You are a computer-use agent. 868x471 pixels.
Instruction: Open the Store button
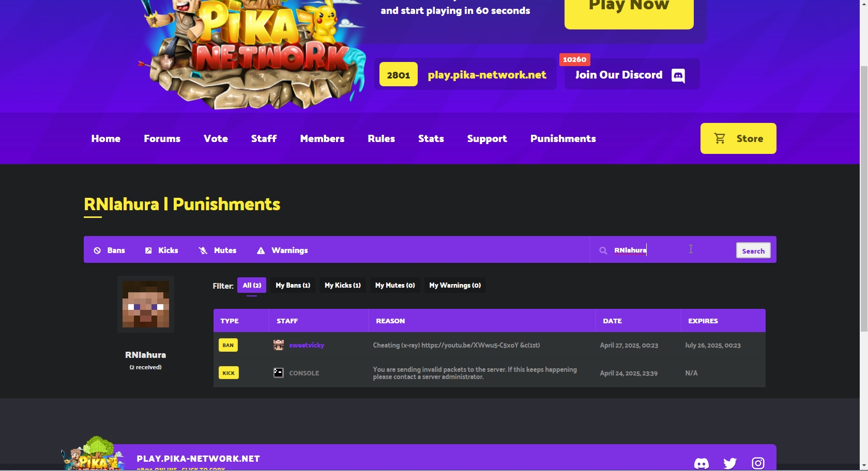[738, 138]
